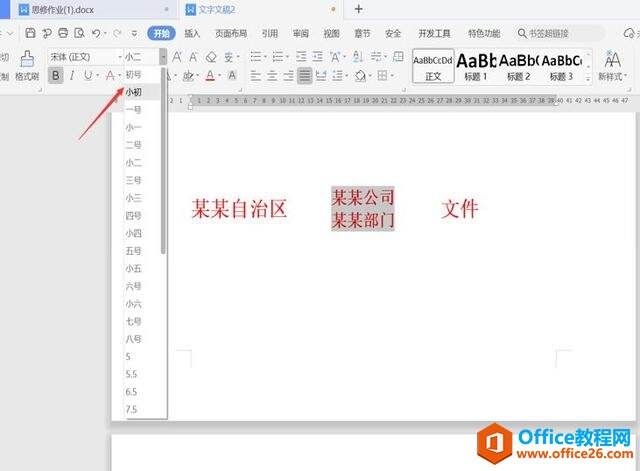The height and width of the screenshot is (471, 640).
Task: Click the paragraph shading bucket icon
Action: click(x=360, y=76)
